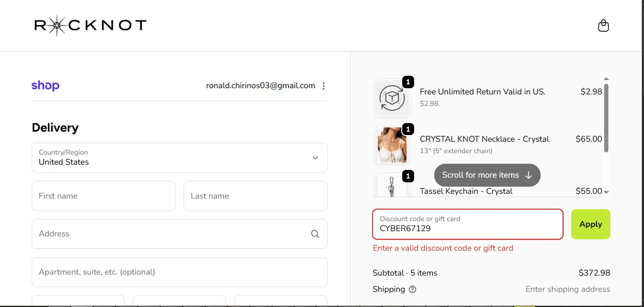Screen dimensions: 644x307
Task: Click the Subtotal · 5 items label
Action: (x=405, y=273)
